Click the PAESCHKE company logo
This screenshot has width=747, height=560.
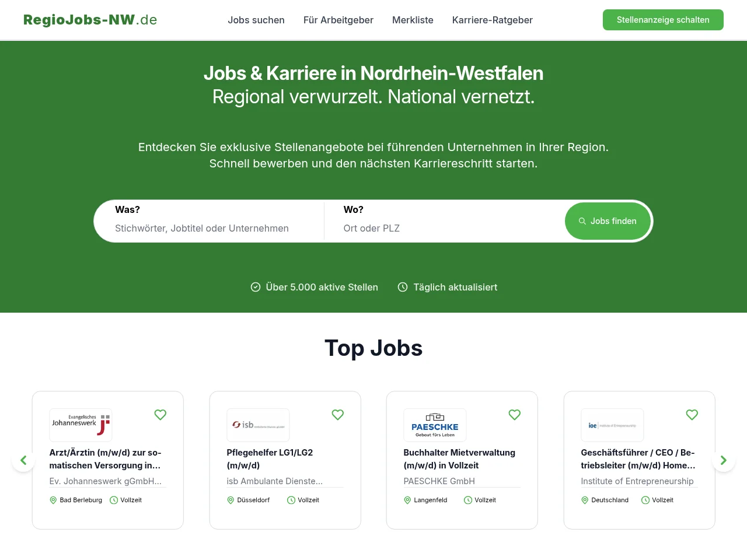(x=435, y=425)
